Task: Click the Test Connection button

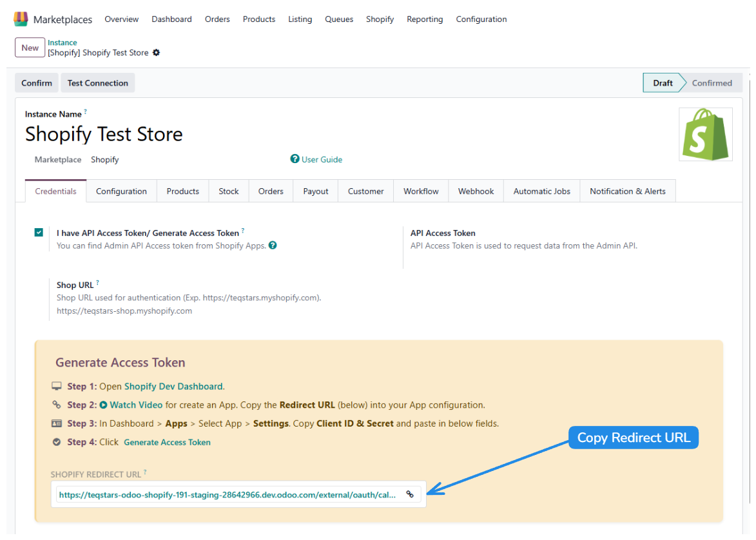Action: (x=98, y=83)
